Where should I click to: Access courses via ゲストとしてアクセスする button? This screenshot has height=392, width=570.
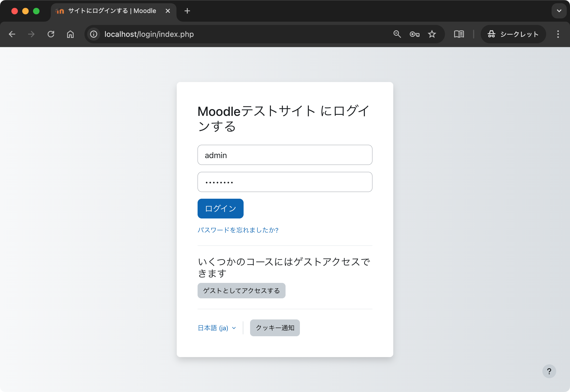[x=241, y=290]
